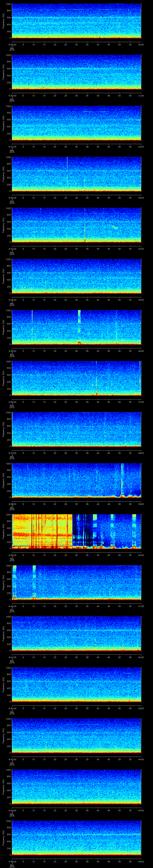This screenshot has width=153, height=868.
Task: Open the 6:30 spectrogram panel
Action: pos(77,72)
